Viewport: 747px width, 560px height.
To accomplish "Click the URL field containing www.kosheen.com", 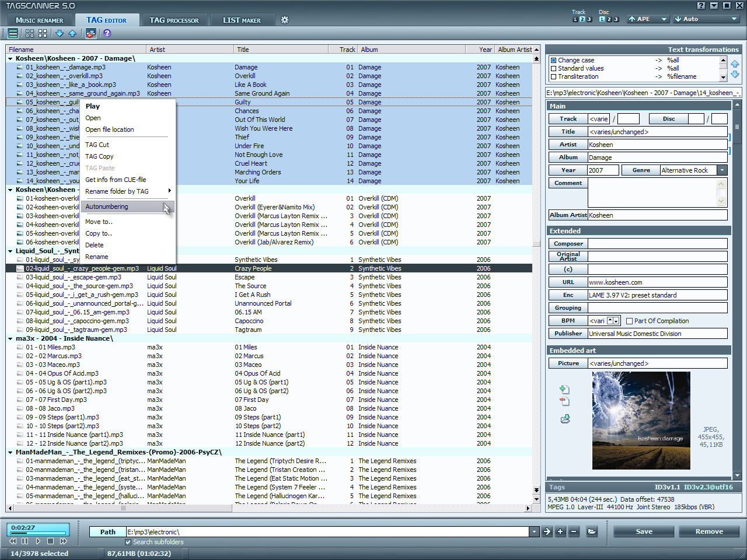I will coord(657,282).
